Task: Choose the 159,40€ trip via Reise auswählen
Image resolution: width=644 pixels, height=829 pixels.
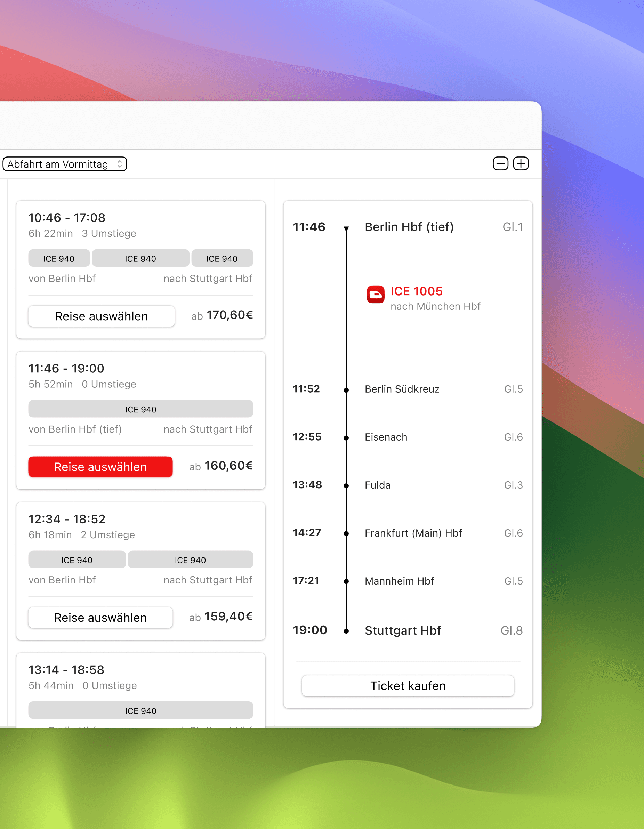Action: click(x=100, y=617)
